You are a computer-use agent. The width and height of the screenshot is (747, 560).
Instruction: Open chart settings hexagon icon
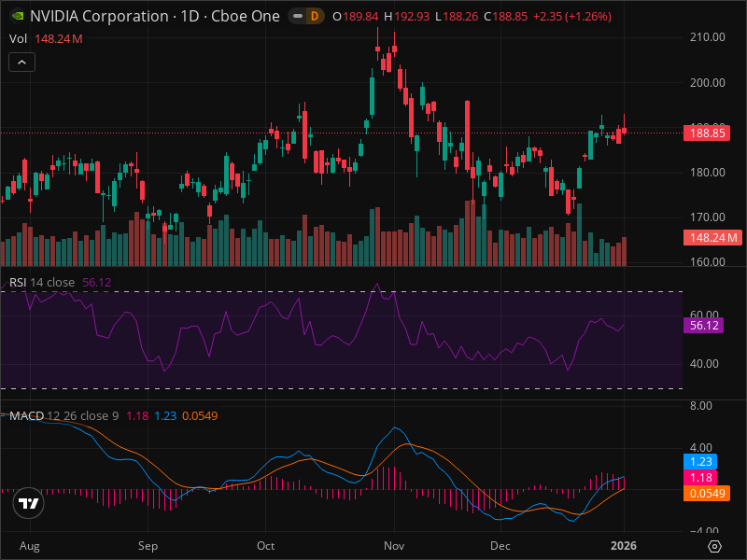[x=714, y=546]
